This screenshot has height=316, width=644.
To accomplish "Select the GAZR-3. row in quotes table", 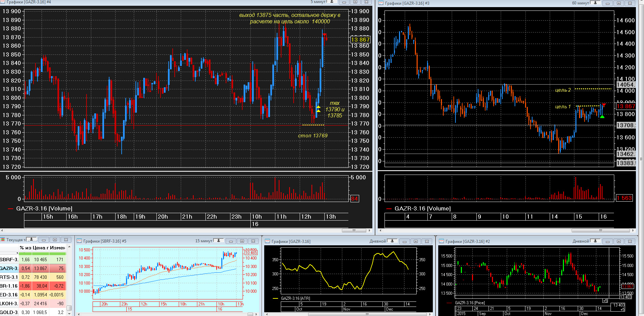I will coord(33,268).
